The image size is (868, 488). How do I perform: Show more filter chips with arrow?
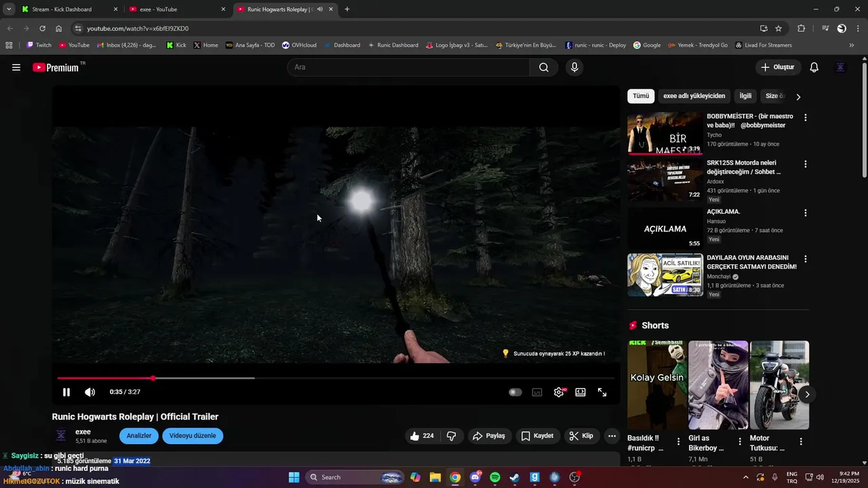798,97
